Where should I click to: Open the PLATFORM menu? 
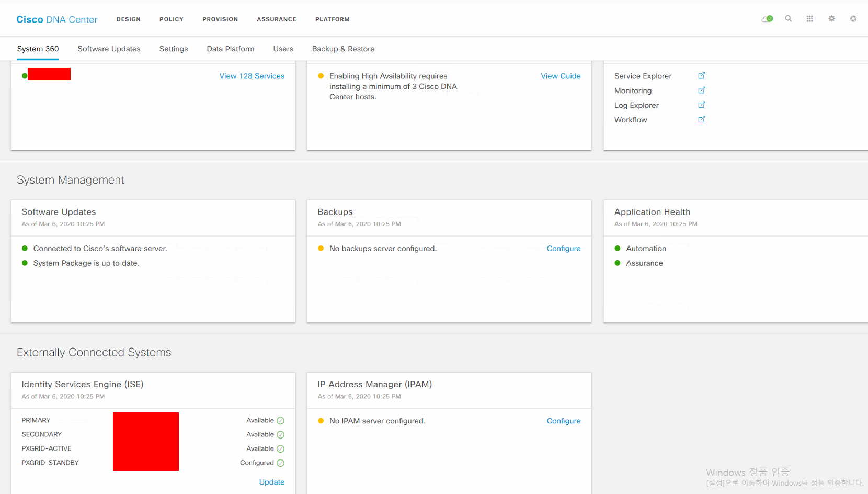tap(333, 19)
